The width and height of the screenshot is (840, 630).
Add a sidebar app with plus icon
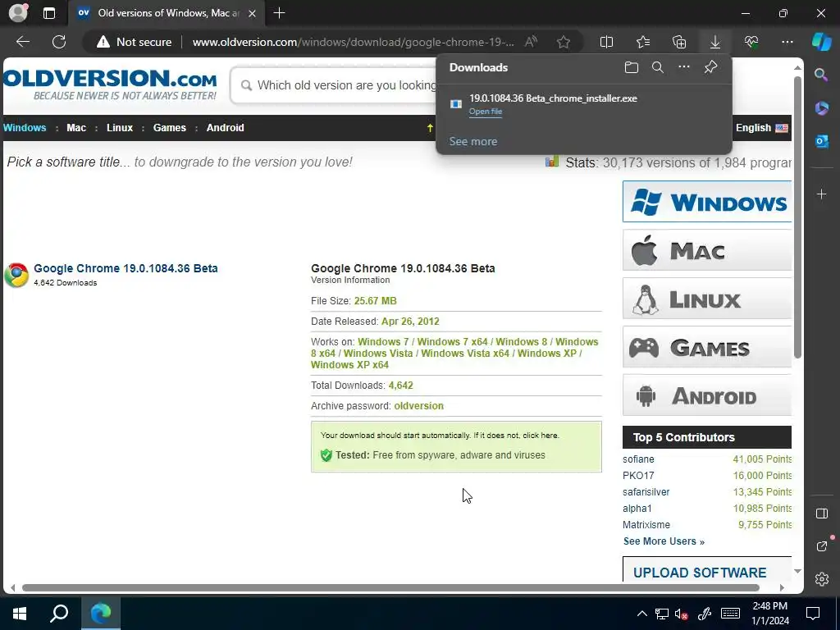point(821,194)
